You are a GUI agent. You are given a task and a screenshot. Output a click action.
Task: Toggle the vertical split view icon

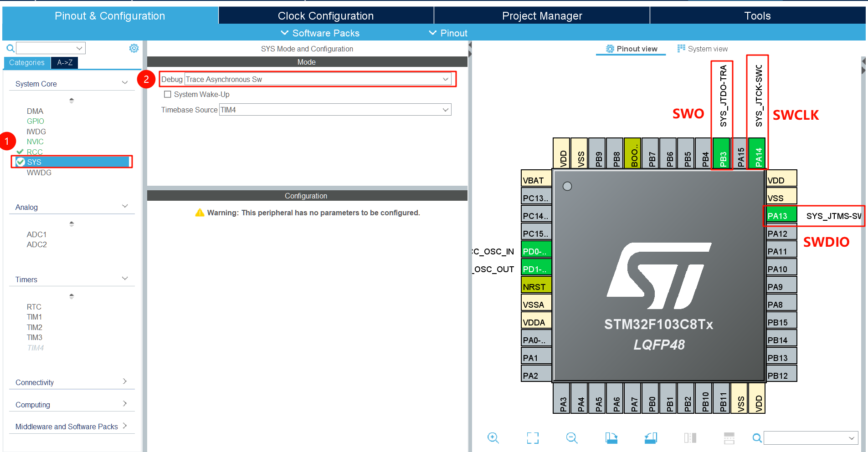690,438
